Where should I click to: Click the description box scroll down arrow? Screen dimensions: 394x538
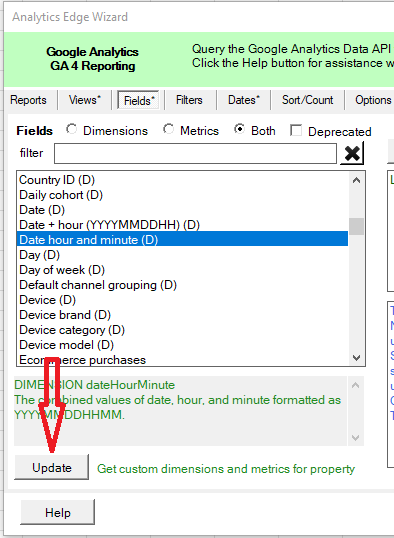pyautogui.click(x=356, y=438)
